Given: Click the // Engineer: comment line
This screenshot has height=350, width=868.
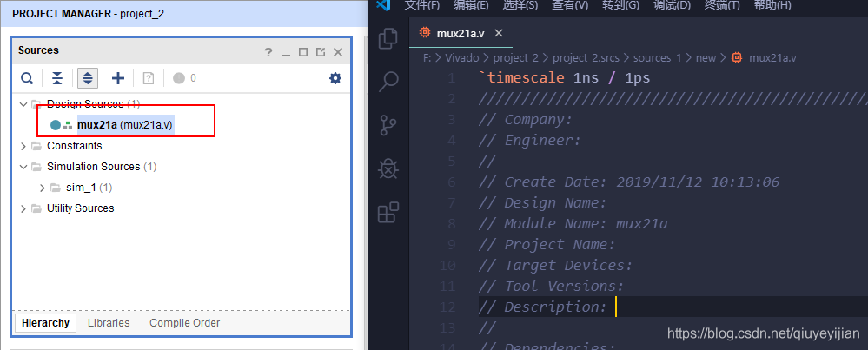Looking at the screenshot, I should pyautogui.click(x=530, y=141).
